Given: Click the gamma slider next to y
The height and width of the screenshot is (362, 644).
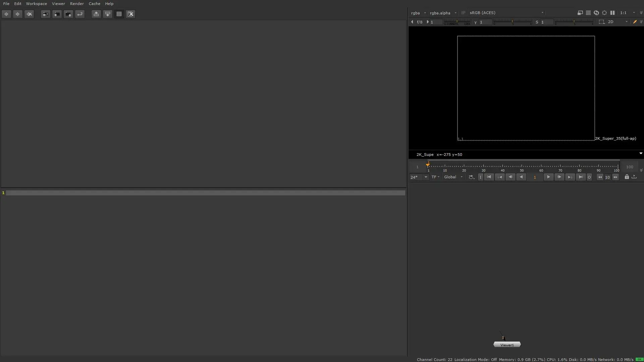Looking at the screenshot, I should [512, 22].
